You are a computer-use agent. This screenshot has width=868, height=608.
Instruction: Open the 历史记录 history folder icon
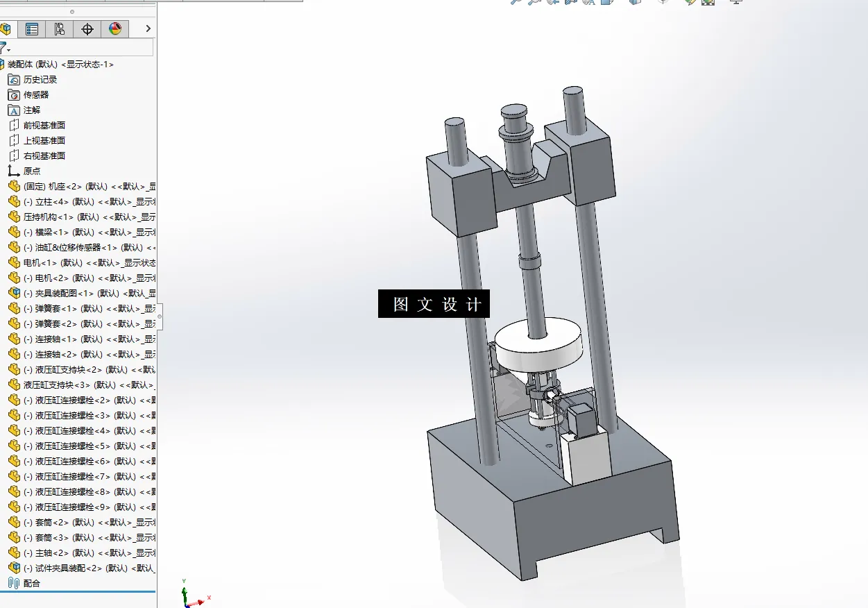point(14,80)
